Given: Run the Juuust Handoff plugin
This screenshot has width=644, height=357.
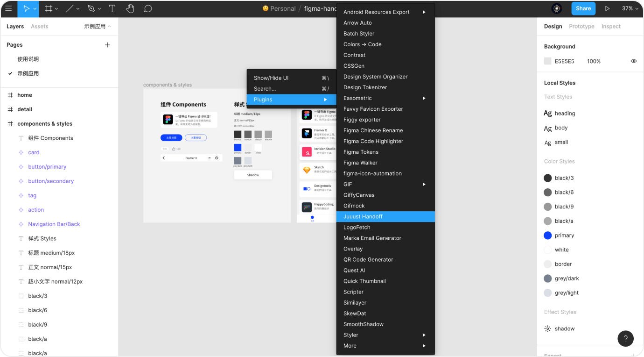Looking at the screenshot, I should pos(385,217).
